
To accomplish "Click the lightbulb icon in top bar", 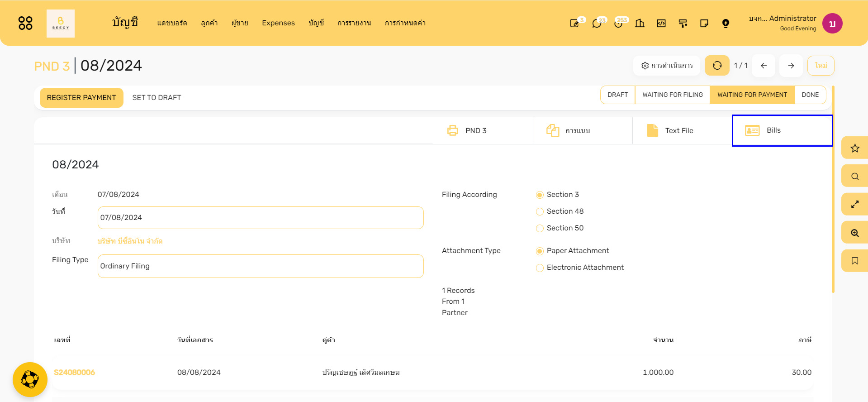I will 726,23.
